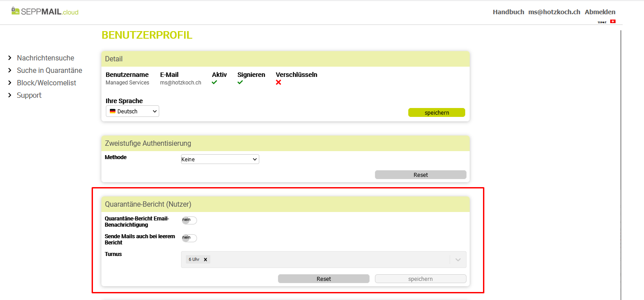
Task: Click the green Aktiv checkmark
Action: [214, 82]
